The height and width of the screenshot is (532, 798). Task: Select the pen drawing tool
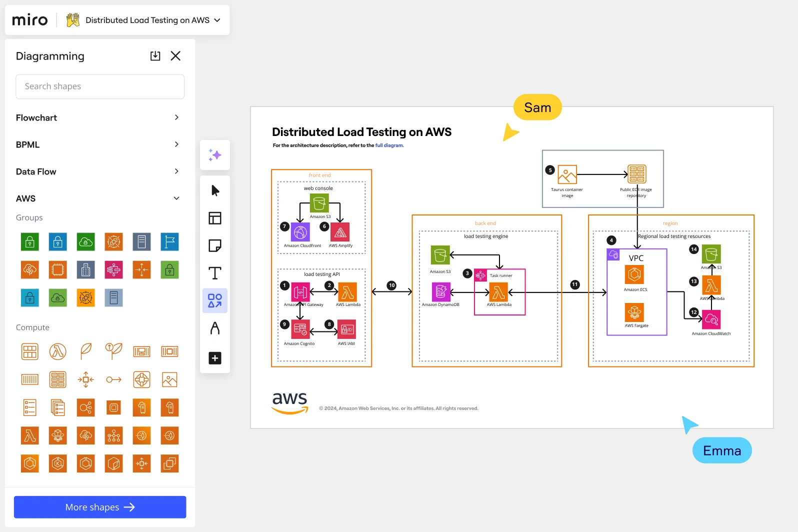(x=215, y=328)
